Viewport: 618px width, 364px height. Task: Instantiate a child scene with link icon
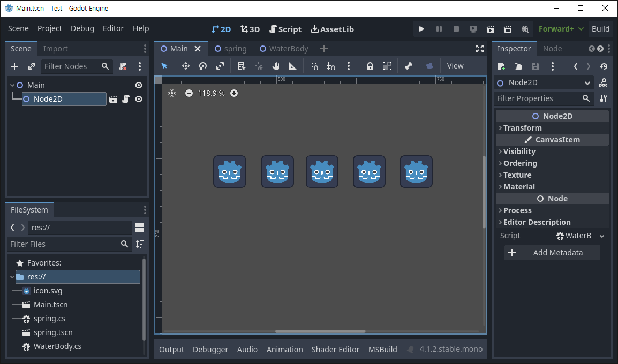pyautogui.click(x=32, y=66)
